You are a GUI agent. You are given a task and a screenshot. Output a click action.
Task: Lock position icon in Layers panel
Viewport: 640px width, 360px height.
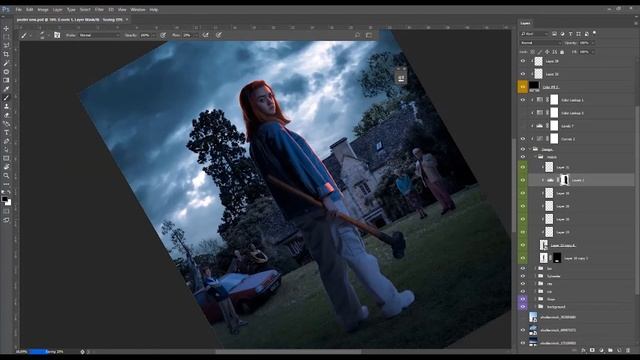[547, 52]
